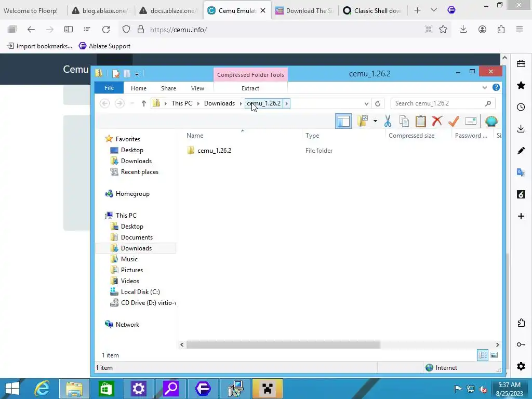
Task: Expand the arrow after cemu_1.26.2 breadcrumb
Action: pyautogui.click(x=286, y=103)
